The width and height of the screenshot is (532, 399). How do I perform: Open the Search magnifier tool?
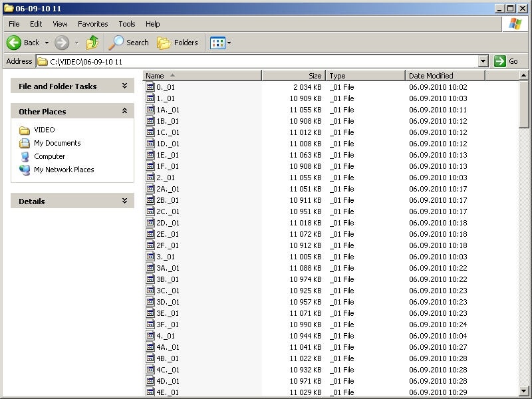(116, 43)
